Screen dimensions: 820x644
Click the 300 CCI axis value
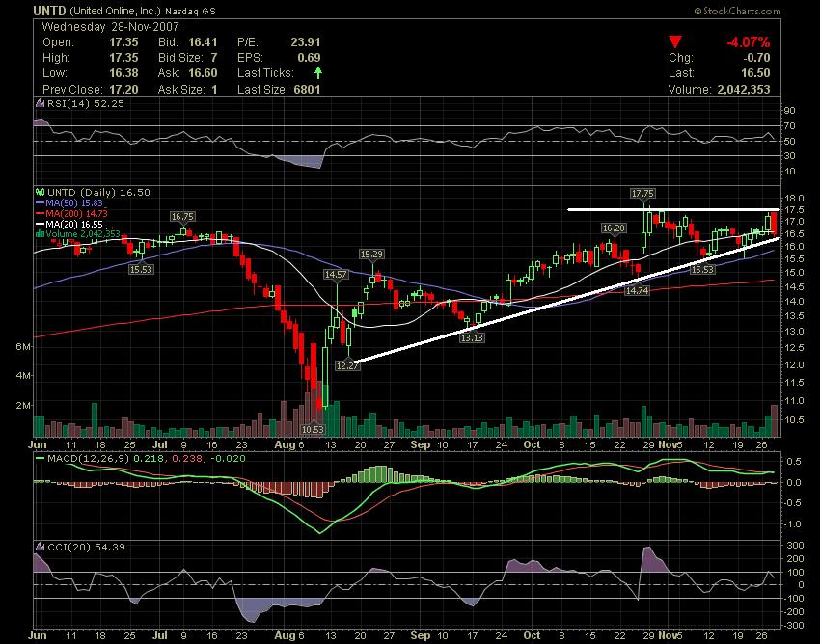(796, 546)
